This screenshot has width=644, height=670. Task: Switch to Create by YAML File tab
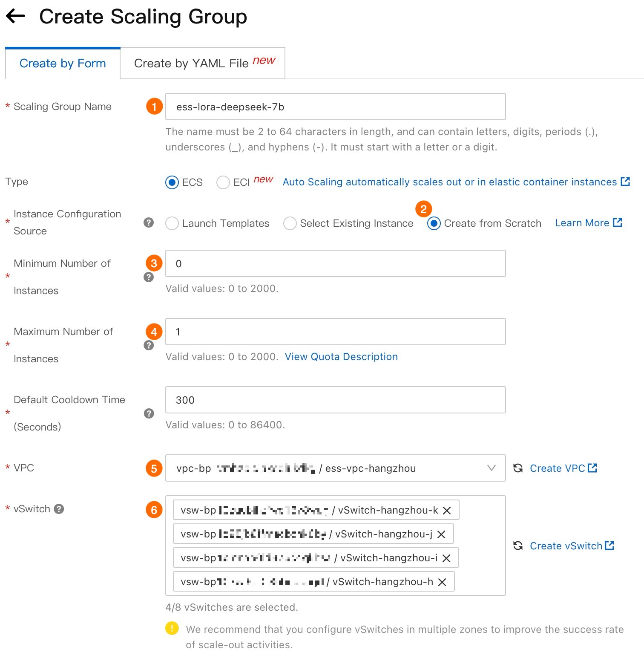point(203,64)
